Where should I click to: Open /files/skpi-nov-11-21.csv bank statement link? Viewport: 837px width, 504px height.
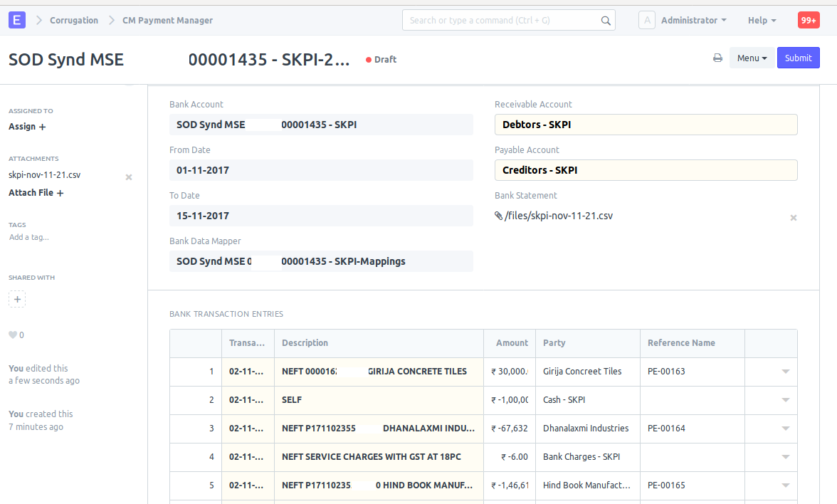pyautogui.click(x=558, y=216)
